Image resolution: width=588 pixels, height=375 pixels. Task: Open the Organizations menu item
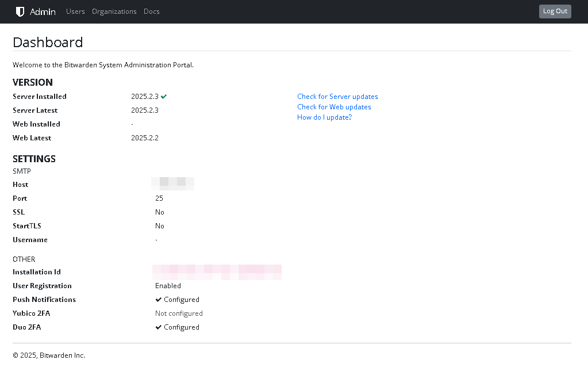point(114,12)
